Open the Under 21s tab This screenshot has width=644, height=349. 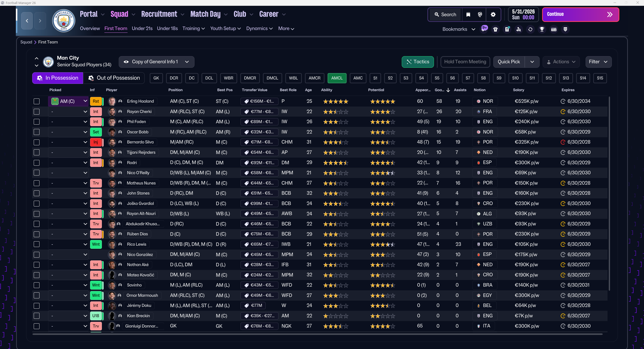142,28
